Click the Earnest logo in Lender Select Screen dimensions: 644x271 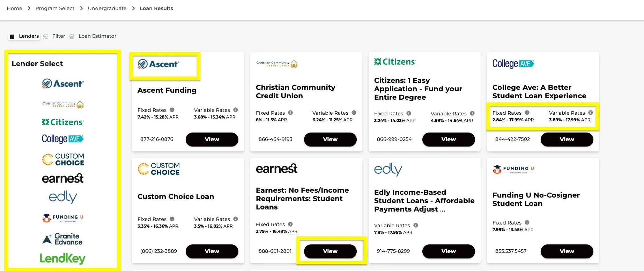coord(62,178)
